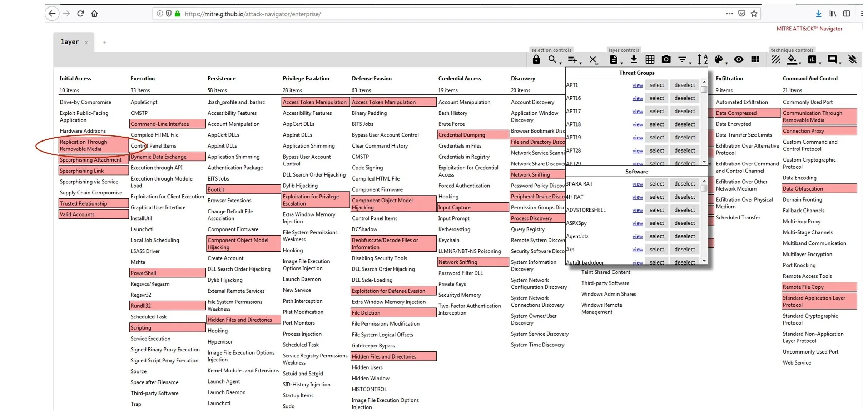Click the scoring bar chart icon
Screen dimensions: 868x415
pos(812,60)
